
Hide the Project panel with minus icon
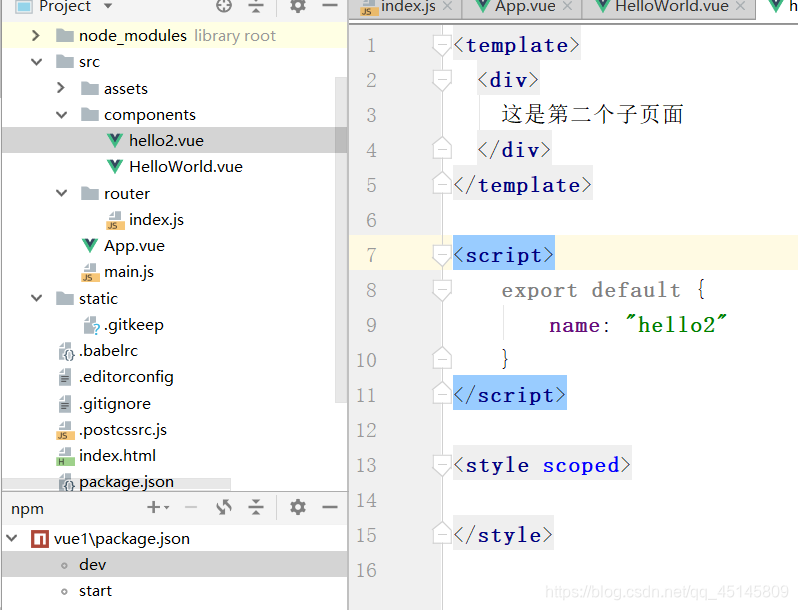[330, 6]
